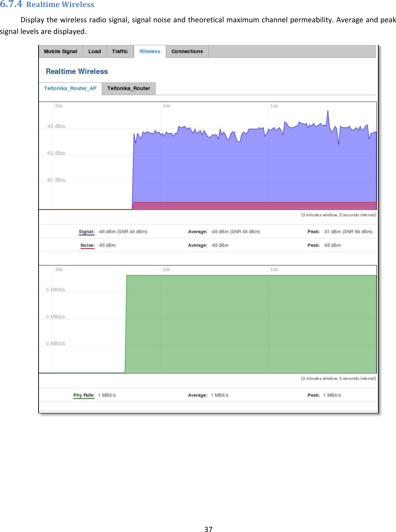Click the Wireless tab
396x532 pixels.
click(x=150, y=51)
